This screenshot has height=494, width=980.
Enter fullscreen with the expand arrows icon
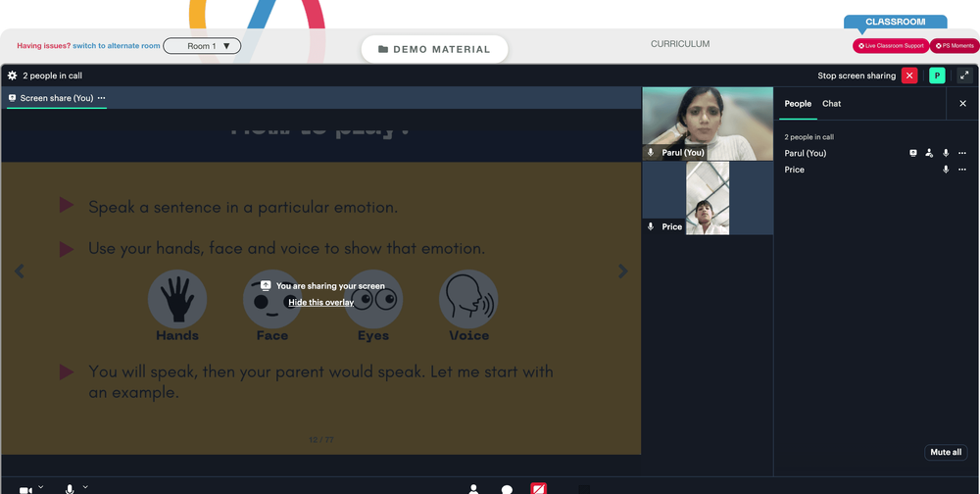point(964,75)
